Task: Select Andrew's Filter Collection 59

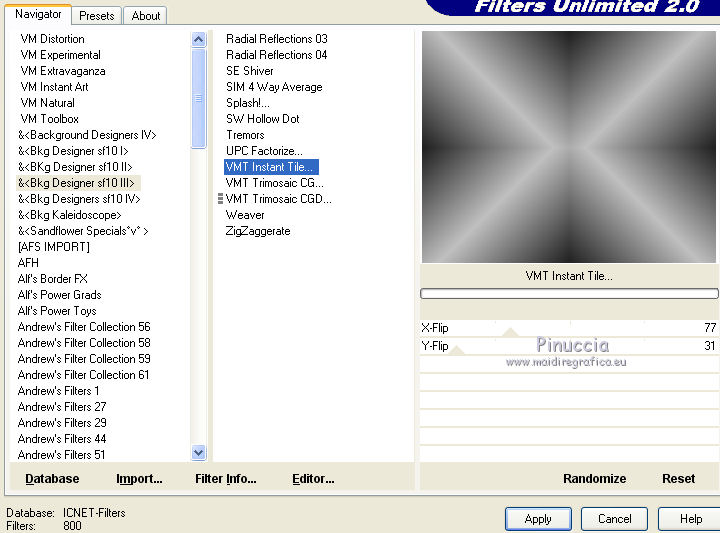Action: [x=84, y=359]
